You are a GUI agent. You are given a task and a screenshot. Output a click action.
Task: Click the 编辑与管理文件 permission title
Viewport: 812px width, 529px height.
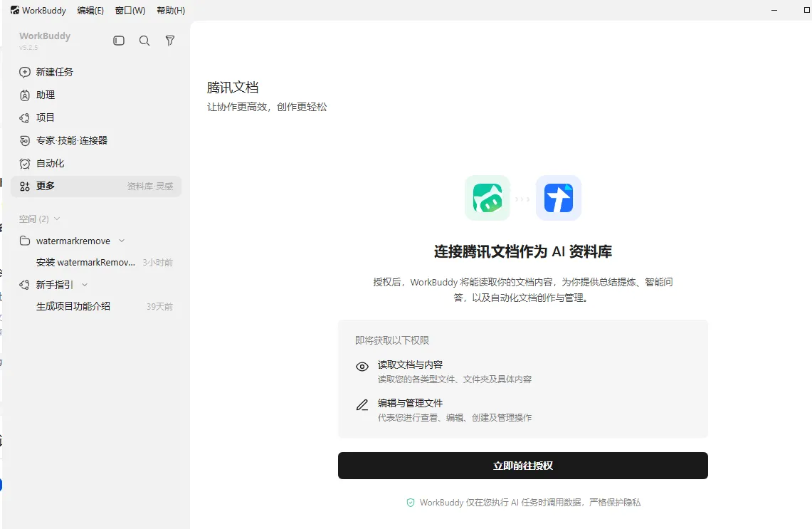click(410, 402)
